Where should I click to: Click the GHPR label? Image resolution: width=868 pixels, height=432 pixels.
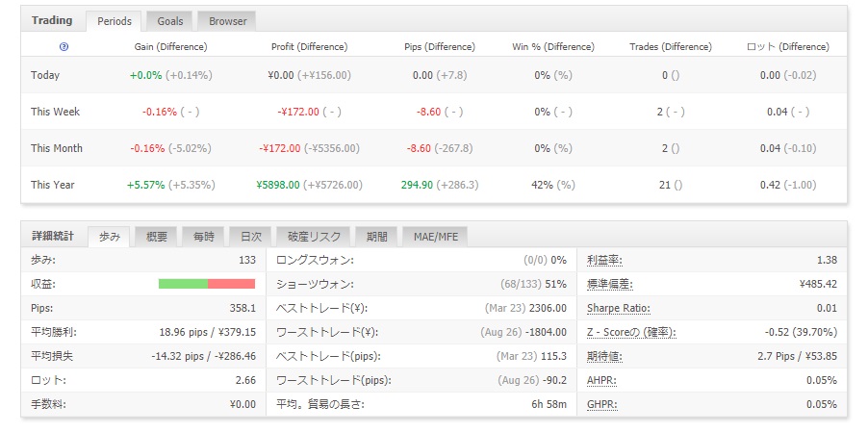[x=602, y=404]
